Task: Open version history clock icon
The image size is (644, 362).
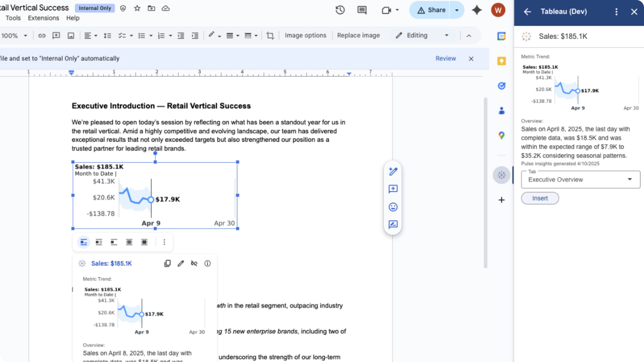Action: coord(340,10)
